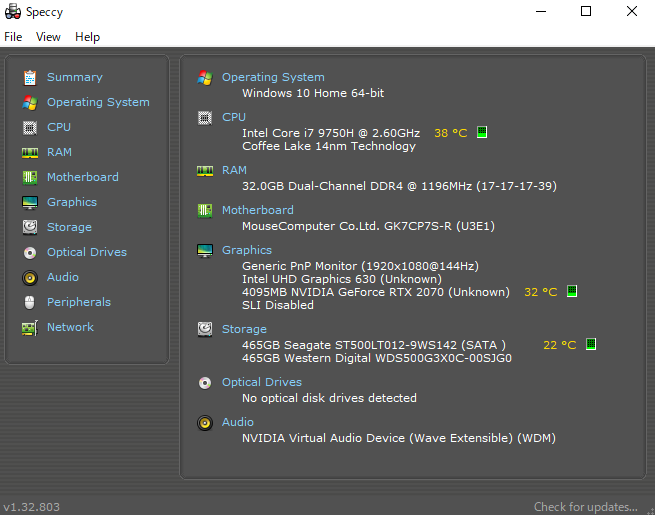Image resolution: width=655 pixels, height=515 pixels.
Task: Click the Audio speaker icon in sidebar
Action: (30, 278)
